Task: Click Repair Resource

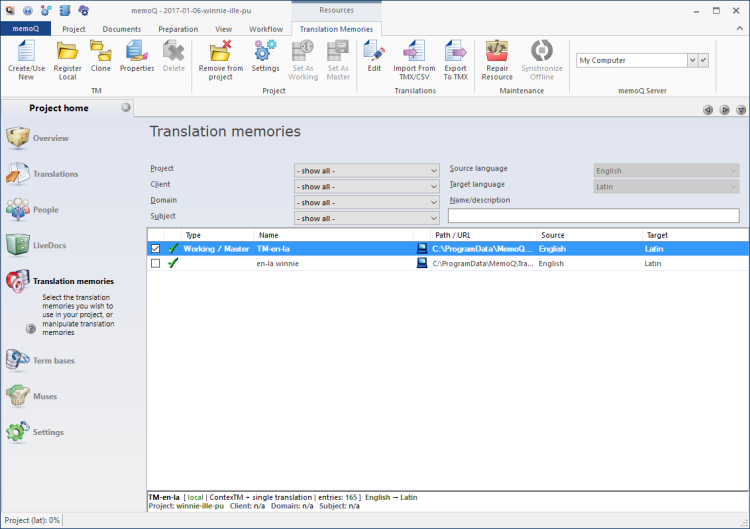Action: [497, 60]
